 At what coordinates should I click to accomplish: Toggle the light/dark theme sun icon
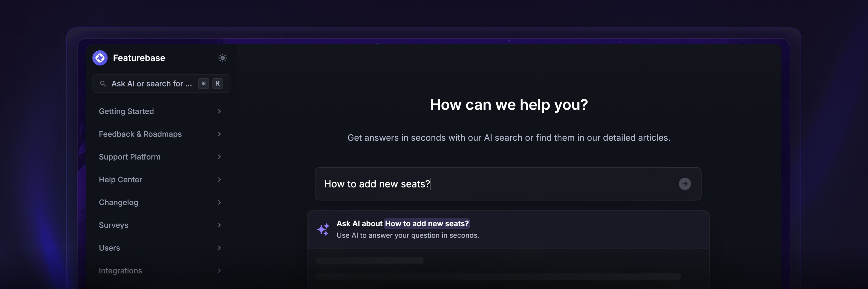[x=222, y=58]
